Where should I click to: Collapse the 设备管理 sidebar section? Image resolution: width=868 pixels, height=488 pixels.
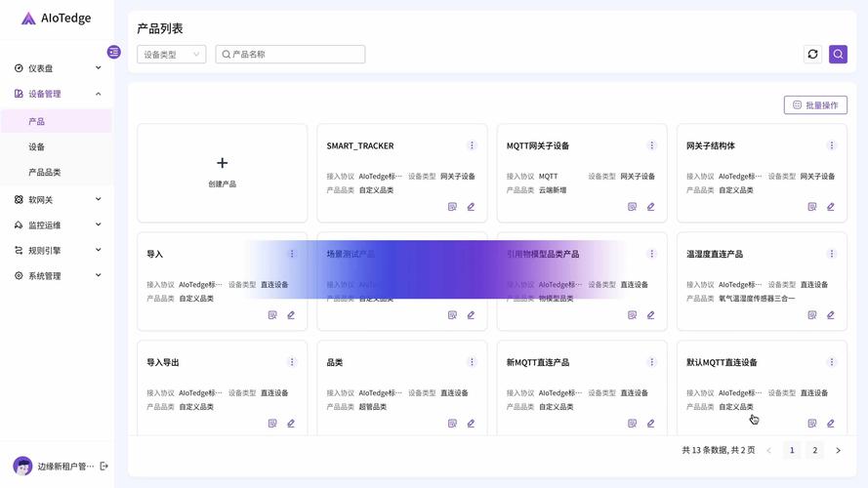(x=57, y=94)
